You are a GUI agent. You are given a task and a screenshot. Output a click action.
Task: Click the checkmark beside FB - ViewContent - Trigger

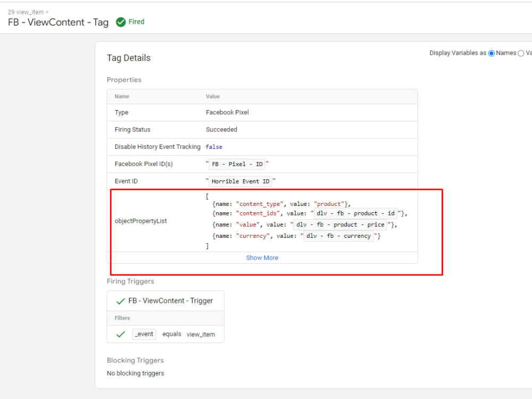pos(121,301)
